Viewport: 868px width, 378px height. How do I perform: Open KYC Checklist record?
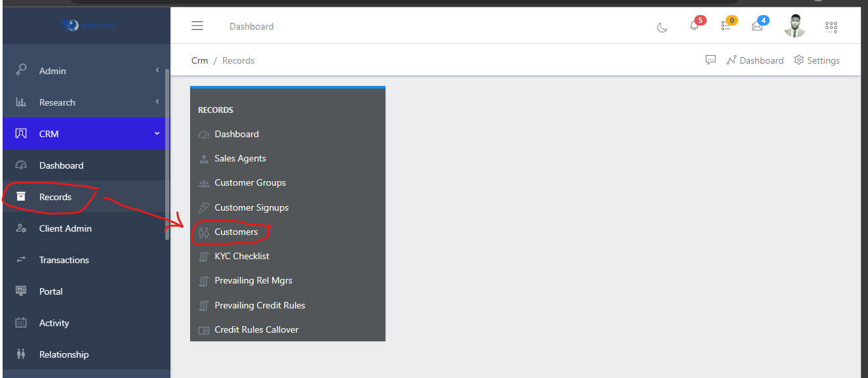click(x=242, y=256)
